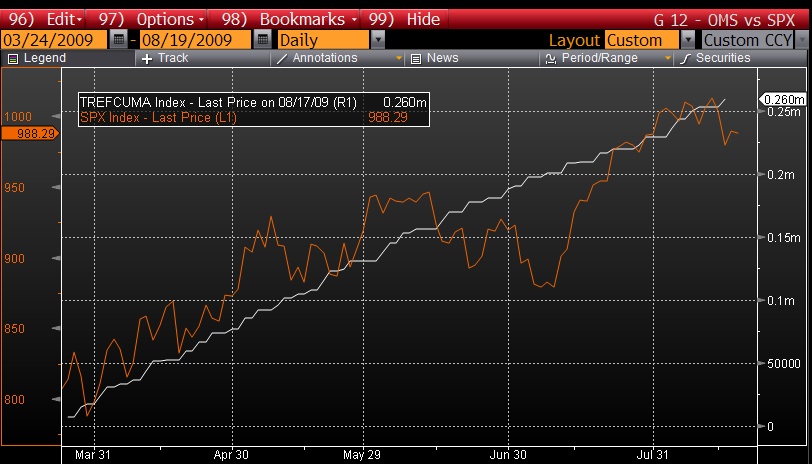
Task: Click the 900 left axis label
Action: coord(14,258)
